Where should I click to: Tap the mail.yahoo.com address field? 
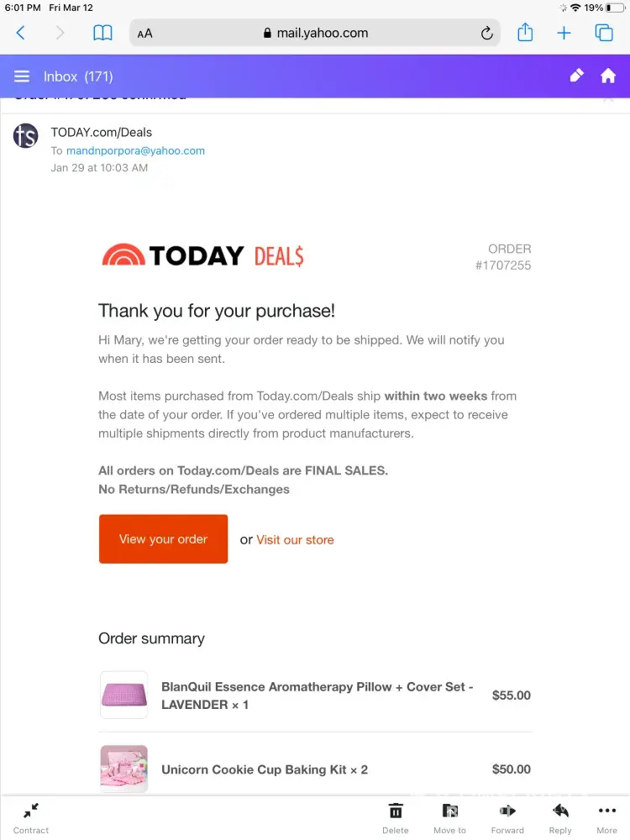pos(315,34)
